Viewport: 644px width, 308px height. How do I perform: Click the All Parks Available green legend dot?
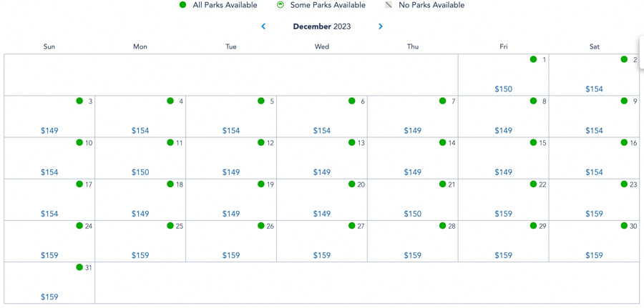tap(182, 5)
